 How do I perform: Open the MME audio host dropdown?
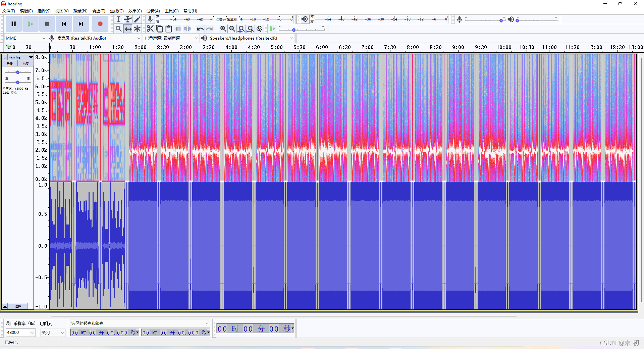25,38
